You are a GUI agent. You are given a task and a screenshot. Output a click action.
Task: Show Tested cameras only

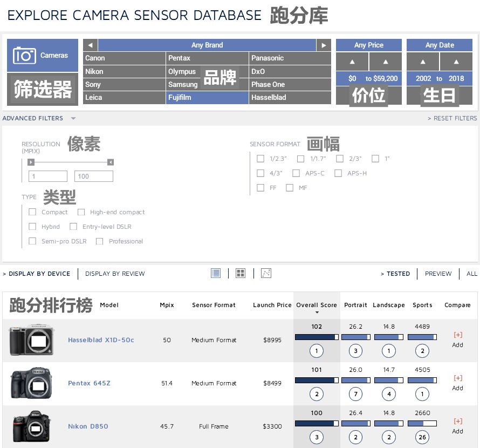pos(395,274)
